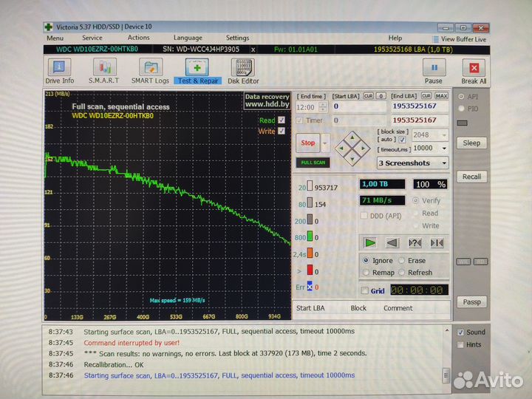Viewport: 532px width, 399px height.
Task: Open the Language menu
Action: (188, 38)
